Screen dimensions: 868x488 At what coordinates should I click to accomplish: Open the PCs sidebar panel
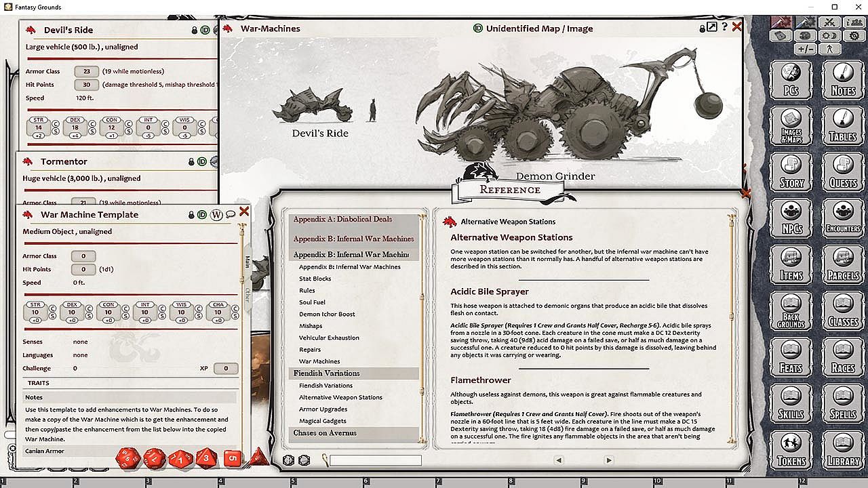tap(791, 80)
